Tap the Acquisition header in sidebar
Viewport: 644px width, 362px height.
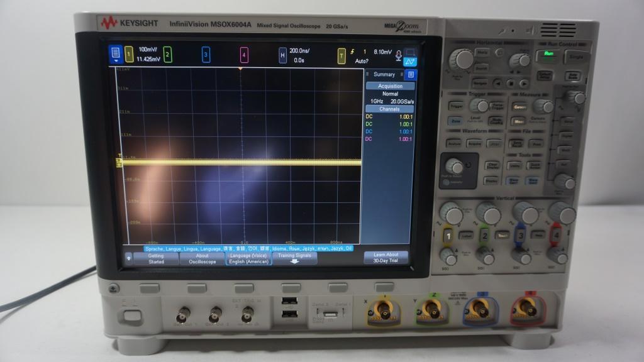point(390,85)
